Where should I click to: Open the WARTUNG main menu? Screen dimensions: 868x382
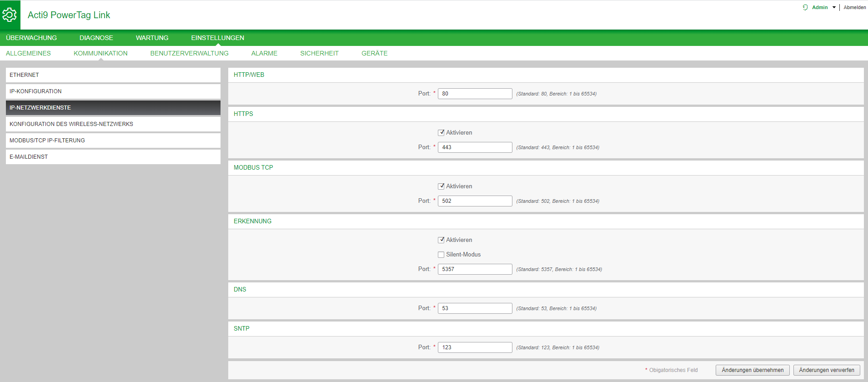(x=152, y=38)
